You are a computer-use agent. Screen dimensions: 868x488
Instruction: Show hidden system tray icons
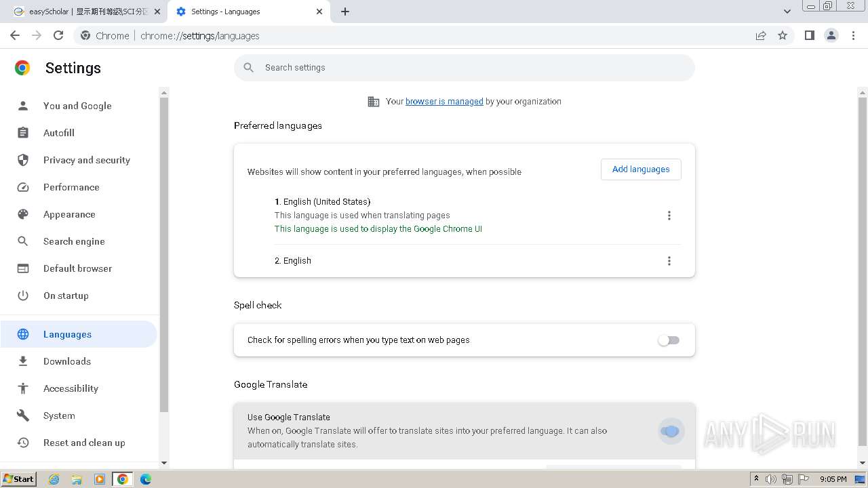pyautogui.click(x=756, y=479)
